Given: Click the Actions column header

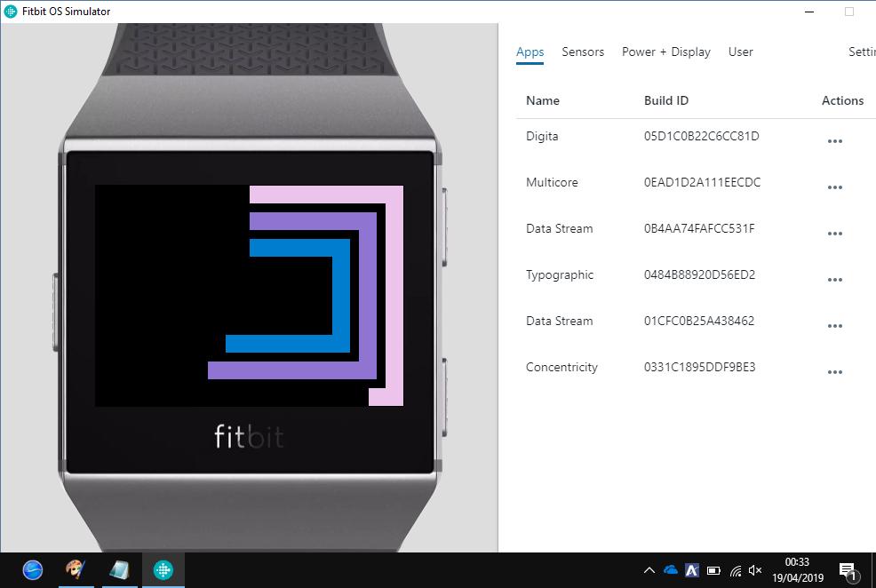Looking at the screenshot, I should pyautogui.click(x=842, y=100).
